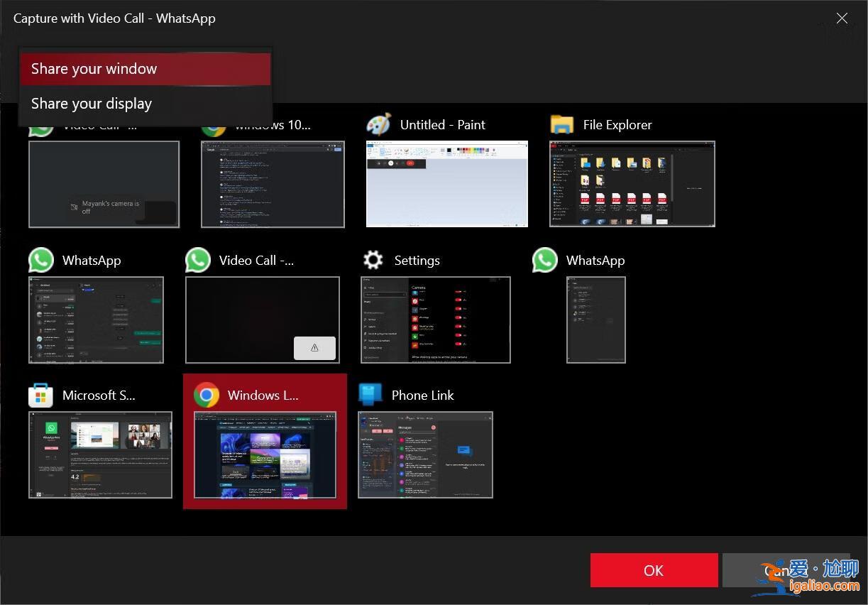Click the File Explorer folder icon
This screenshot has width=868, height=605.
coord(561,124)
